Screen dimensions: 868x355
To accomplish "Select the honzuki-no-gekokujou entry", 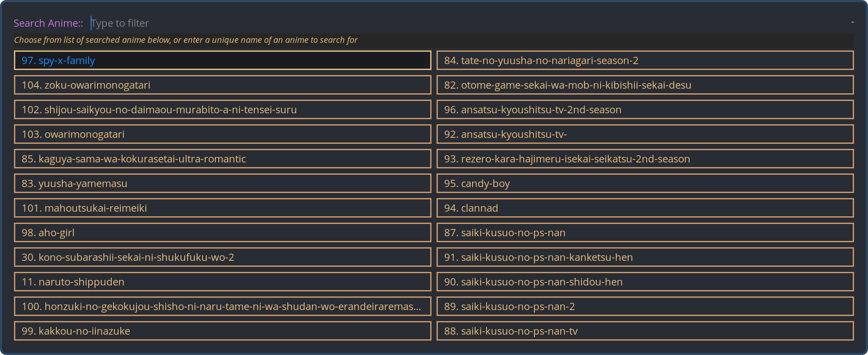I will (x=222, y=306).
